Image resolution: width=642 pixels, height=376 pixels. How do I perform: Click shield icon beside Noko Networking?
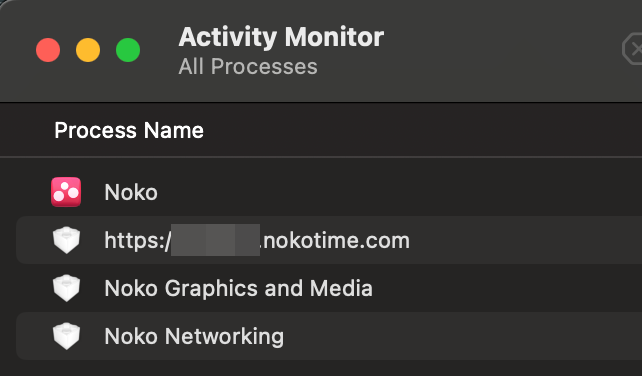pyautogui.click(x=66, y=336)
